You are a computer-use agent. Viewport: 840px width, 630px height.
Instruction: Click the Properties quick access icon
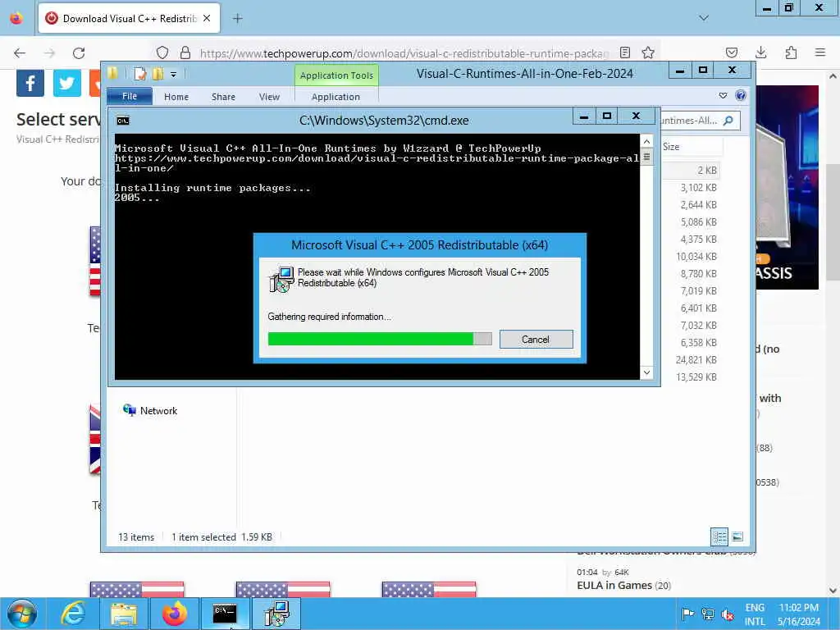click(x=140, y=74)
